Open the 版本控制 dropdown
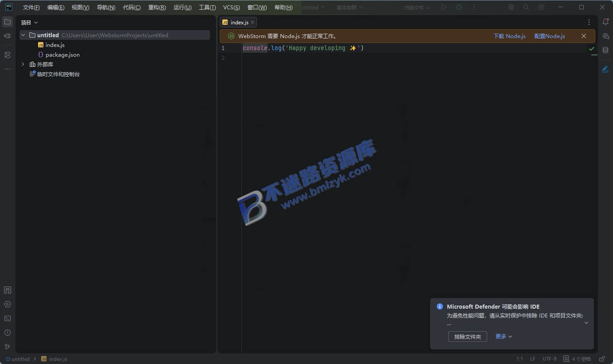The image size is (613, 364). click(350, 7)
